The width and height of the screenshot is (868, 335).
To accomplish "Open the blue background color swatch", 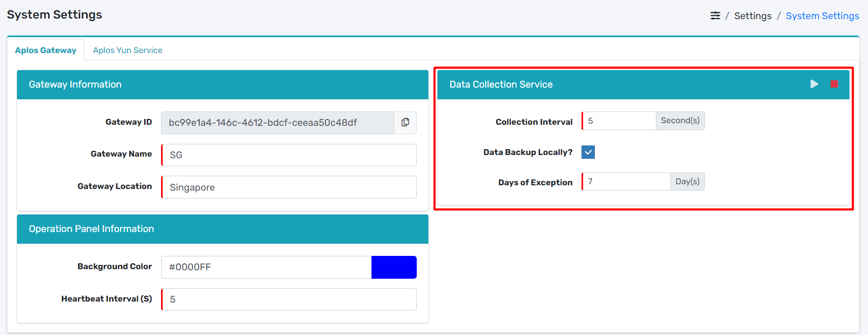I will coord(394,267).
